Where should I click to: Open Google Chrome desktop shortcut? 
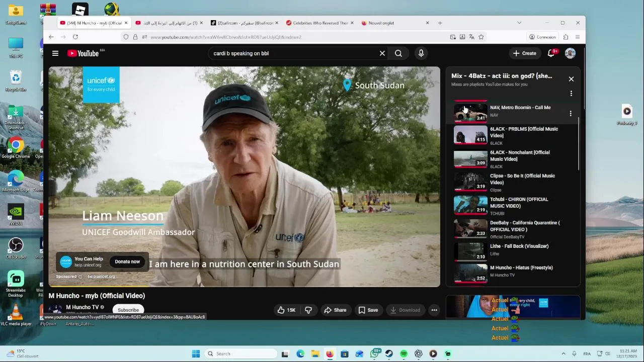tap(16, 149)
